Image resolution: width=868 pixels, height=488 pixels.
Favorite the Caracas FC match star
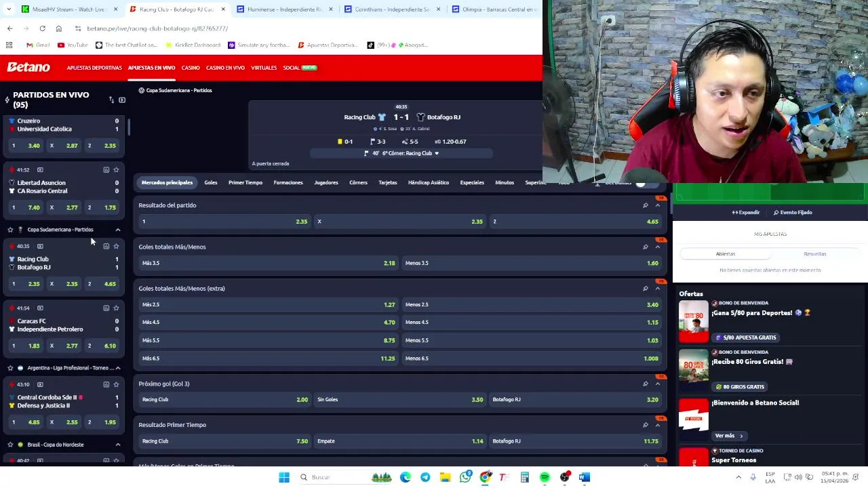116,308
